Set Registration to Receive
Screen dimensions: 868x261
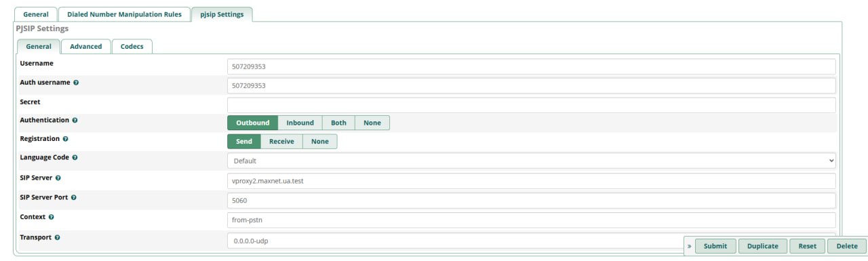(281, 142)
